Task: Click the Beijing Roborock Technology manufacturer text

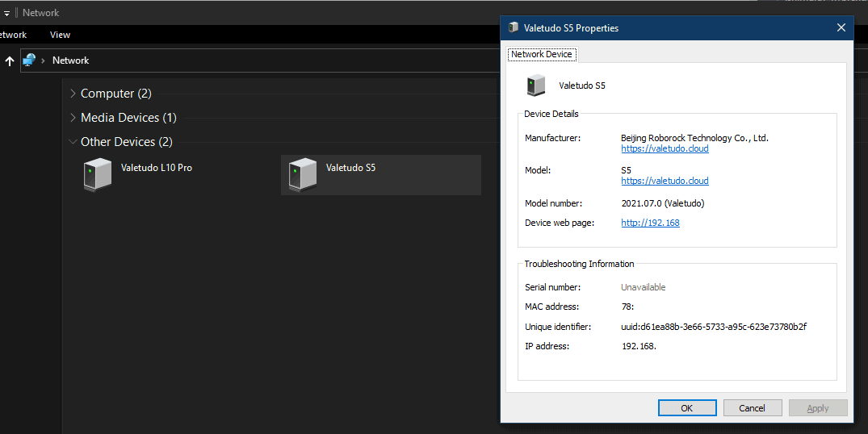Action: (x=694, y=138)
